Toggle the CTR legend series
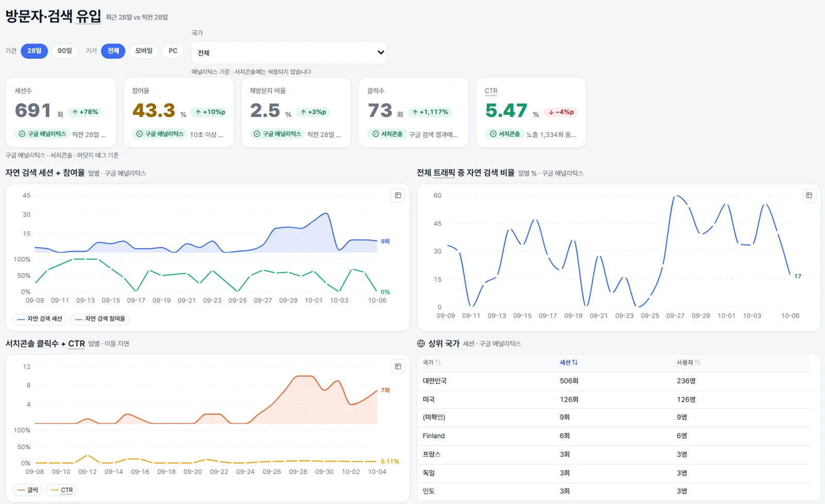 pos(62,490)
